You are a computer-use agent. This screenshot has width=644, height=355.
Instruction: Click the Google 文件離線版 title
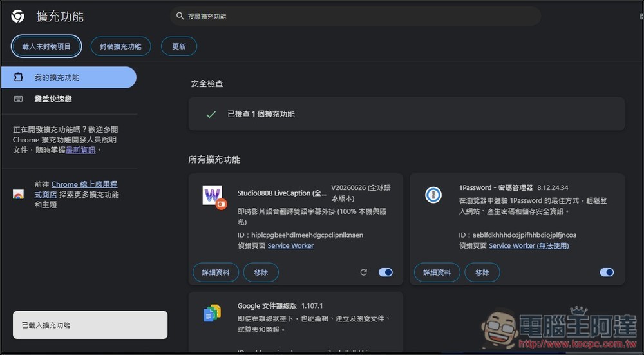click(267, 306)
